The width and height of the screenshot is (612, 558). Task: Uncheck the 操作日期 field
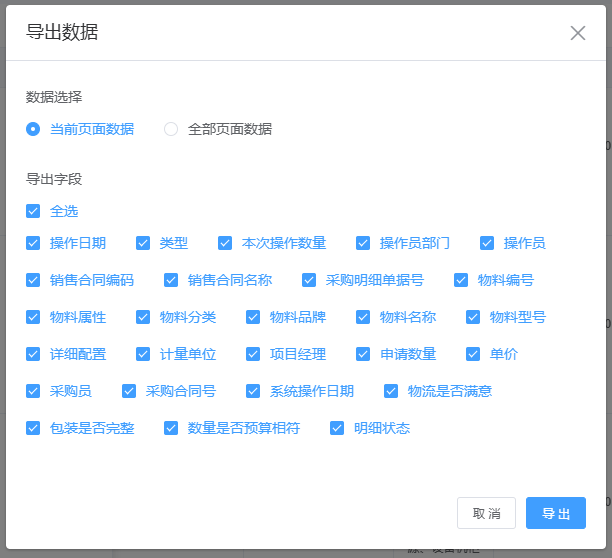click(x=33, y=243)
